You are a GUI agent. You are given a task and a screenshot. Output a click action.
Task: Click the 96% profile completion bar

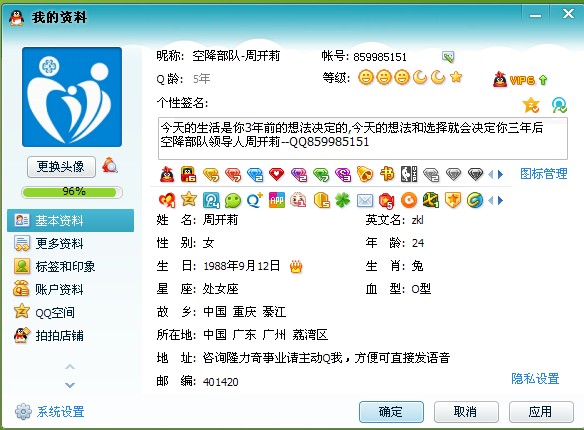pyautogui.click(x=72, y=192)
